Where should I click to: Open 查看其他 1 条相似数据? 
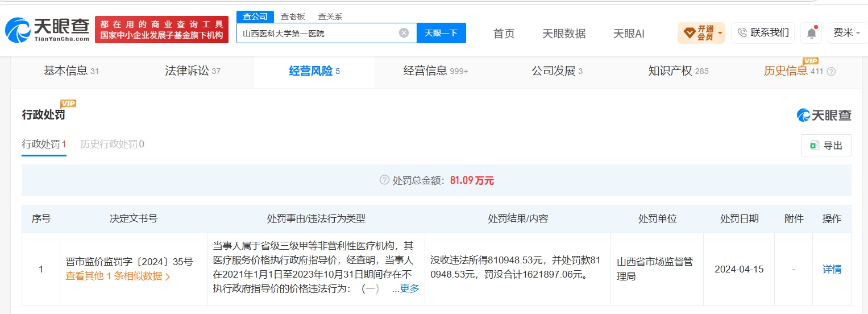click(118, 276)
